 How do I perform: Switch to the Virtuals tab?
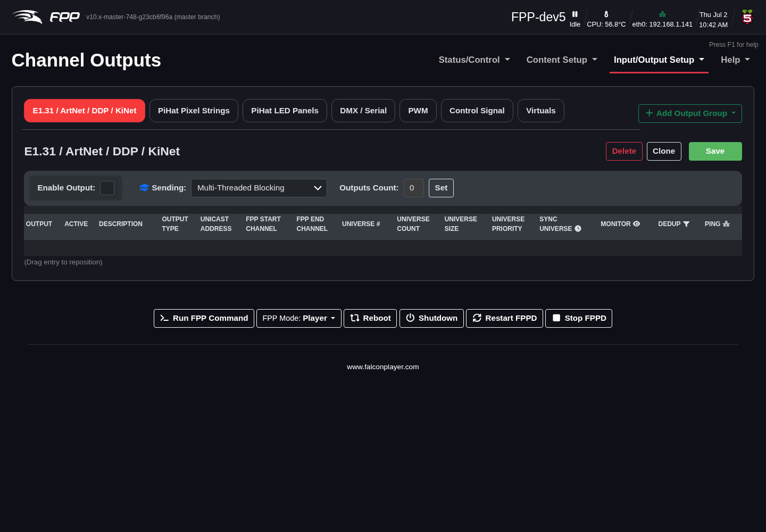(541, 111)
